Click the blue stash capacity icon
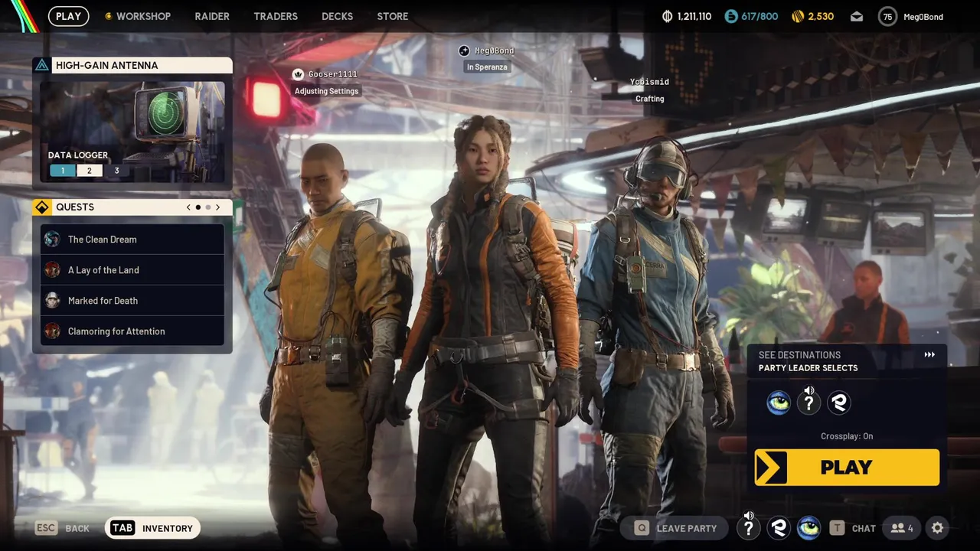The width and height of the screenshot is (980, 551). tap(731, 16)
